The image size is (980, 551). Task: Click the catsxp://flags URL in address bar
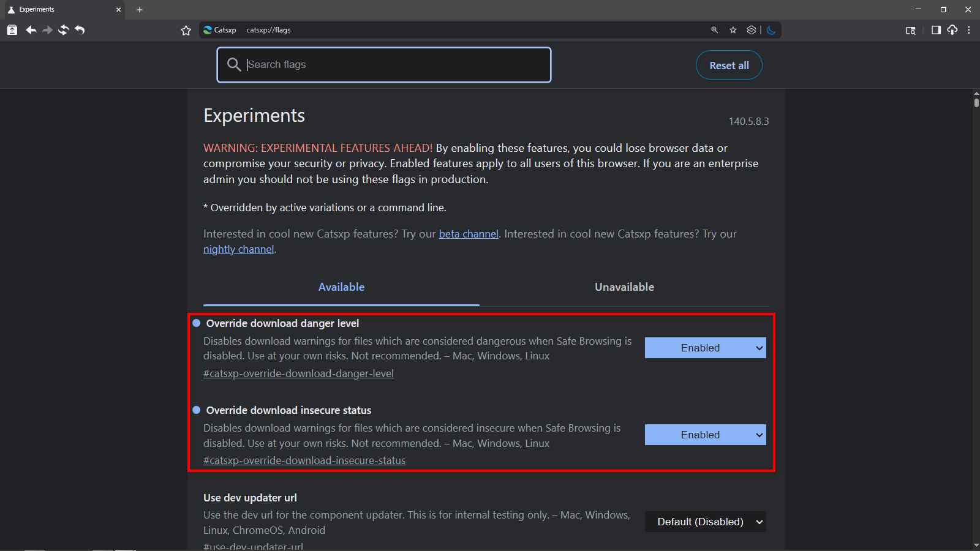click(268, 30)
